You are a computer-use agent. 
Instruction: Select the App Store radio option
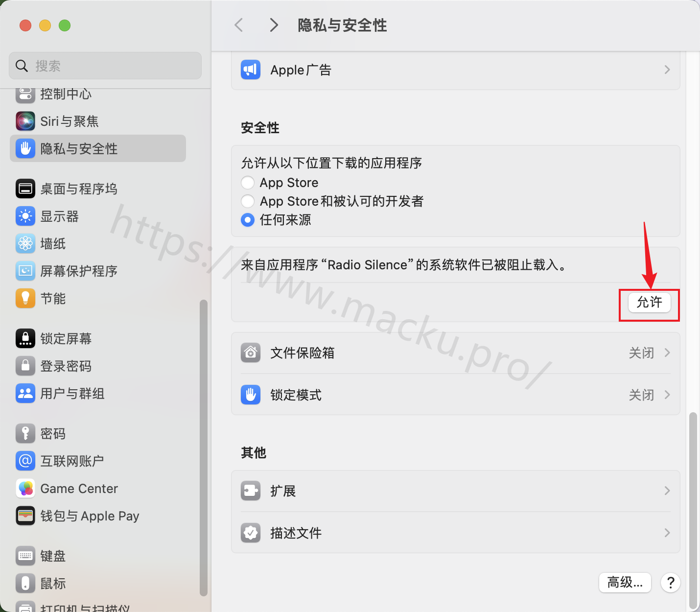[x=248, y=183]
